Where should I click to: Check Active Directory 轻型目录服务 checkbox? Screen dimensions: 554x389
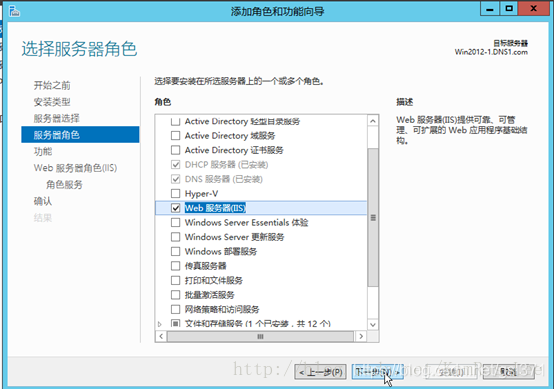[x=175, y=122]
